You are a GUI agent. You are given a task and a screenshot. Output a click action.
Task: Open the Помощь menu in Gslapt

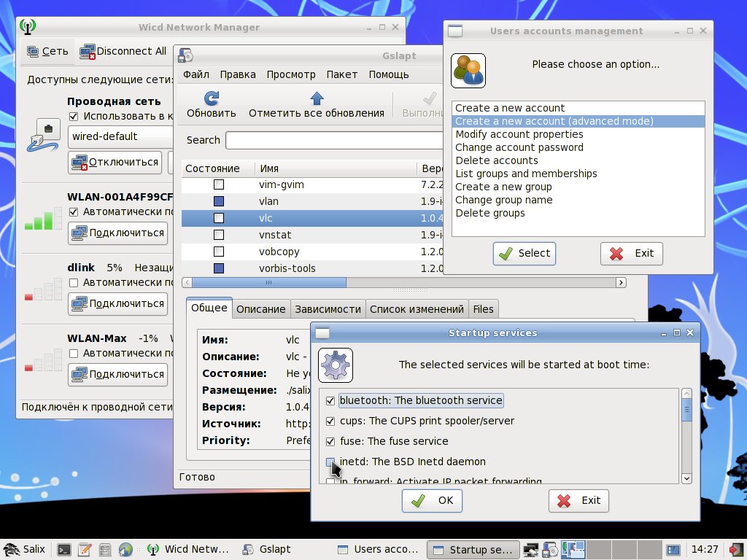(389, 75)
